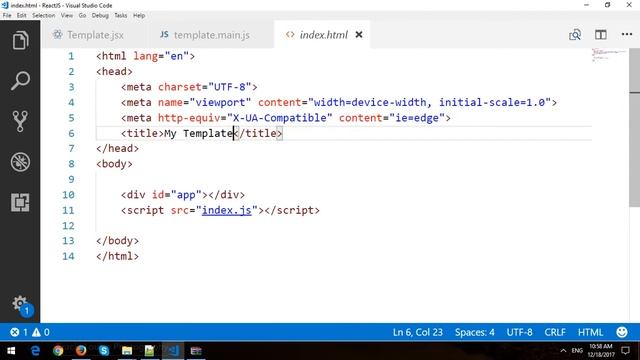Screen dimensions: 640x360
Task: Open the View menu
Action: tap(67, 16)
